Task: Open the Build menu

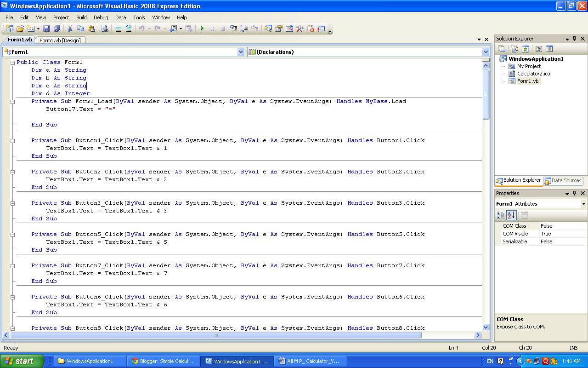Action: (x=81, y=17)
